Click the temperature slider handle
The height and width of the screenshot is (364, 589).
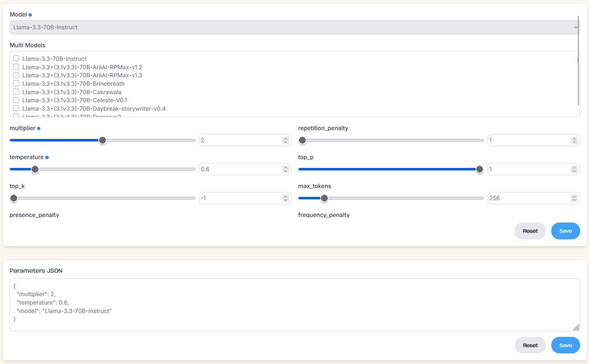(35, 169)
